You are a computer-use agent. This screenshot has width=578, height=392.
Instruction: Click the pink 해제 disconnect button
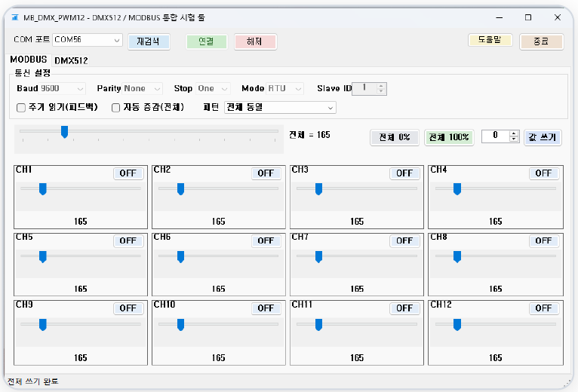pos(255,41)
